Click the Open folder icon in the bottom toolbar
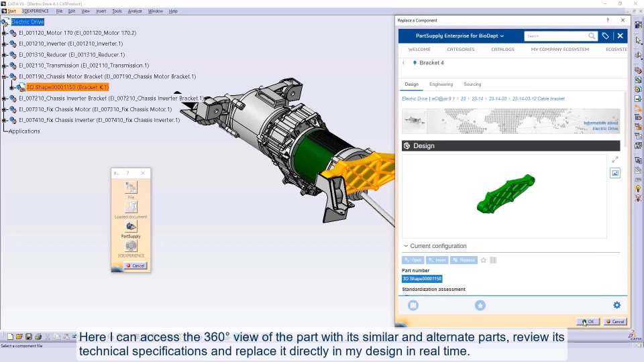The image size is (644, 362). coord(19,337)
